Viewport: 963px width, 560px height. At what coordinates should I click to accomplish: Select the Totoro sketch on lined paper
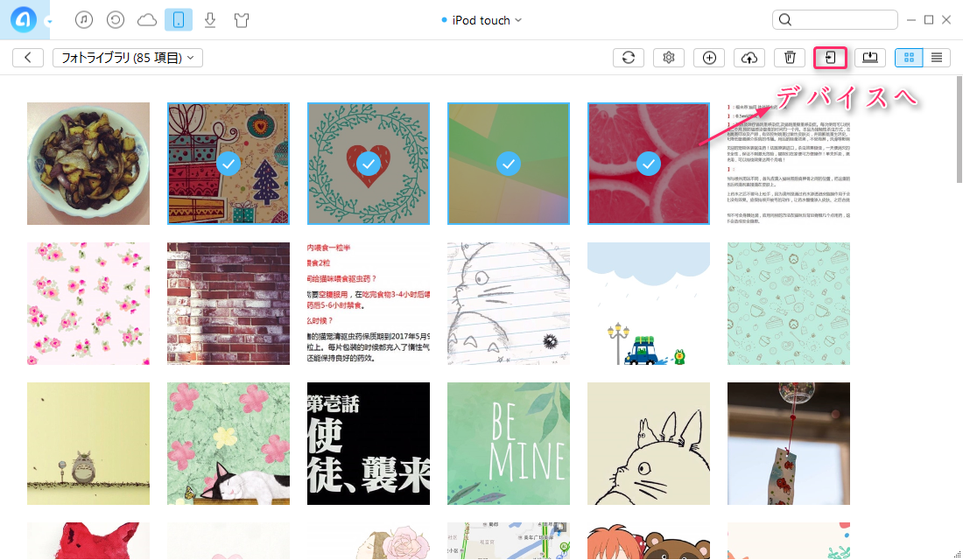(x=509, y=304)
